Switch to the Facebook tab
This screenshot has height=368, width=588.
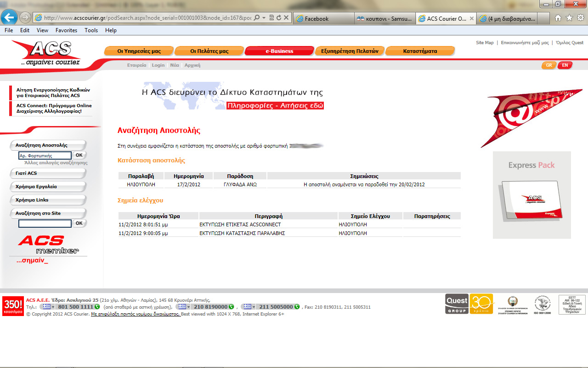(x=324, y=18)
